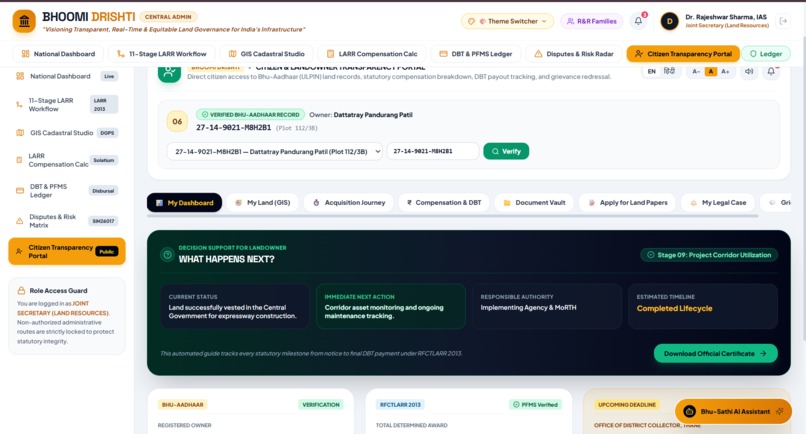This screenshot has width=806, height=434.
Task: Click the PFMS Verified check badge
Action: [535, 405]
